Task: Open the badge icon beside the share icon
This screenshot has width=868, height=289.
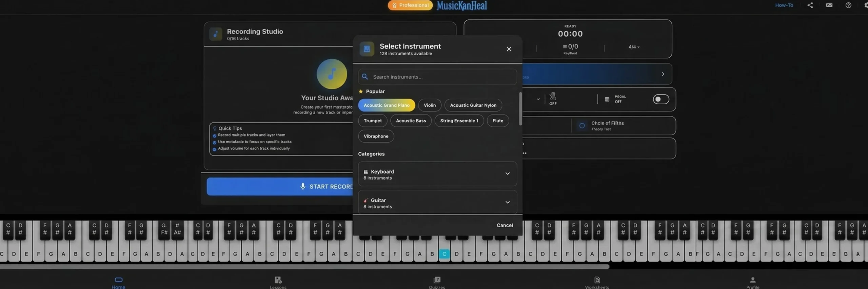Action: pyautogui.click(x=829, y=5)
